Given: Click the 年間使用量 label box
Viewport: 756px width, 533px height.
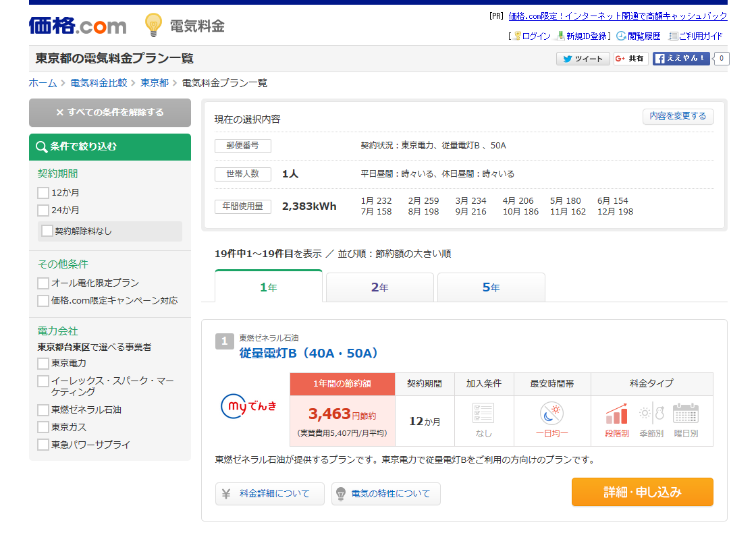Looking at the screenshot, I should pos(242,206).
